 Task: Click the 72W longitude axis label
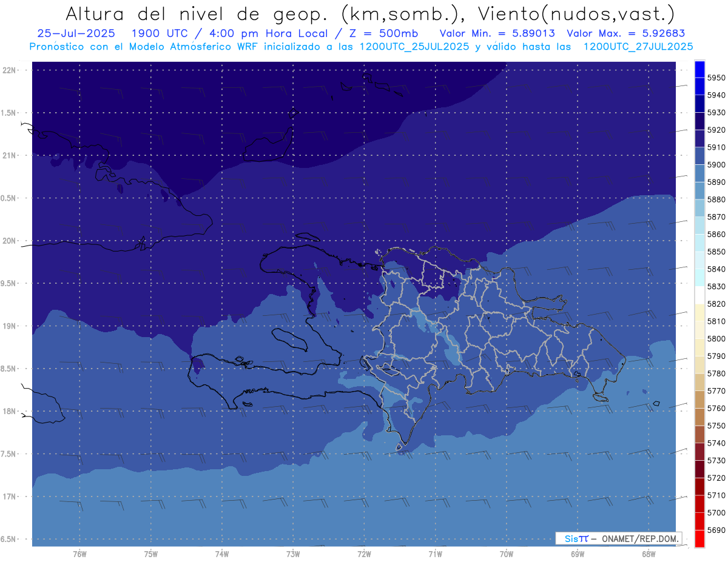coord(364,554)
